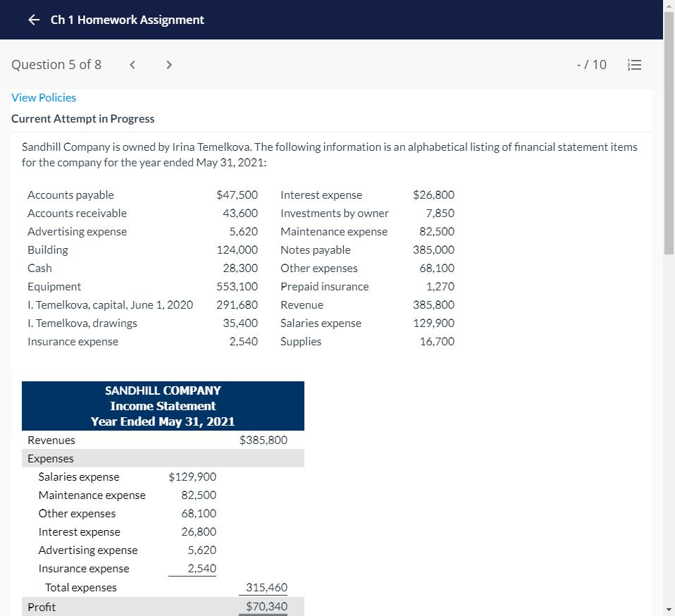Image resolution: width=675 pixels, height=616 pixels.
Task: Click the Building item label
Action: [x=48, y=250]
